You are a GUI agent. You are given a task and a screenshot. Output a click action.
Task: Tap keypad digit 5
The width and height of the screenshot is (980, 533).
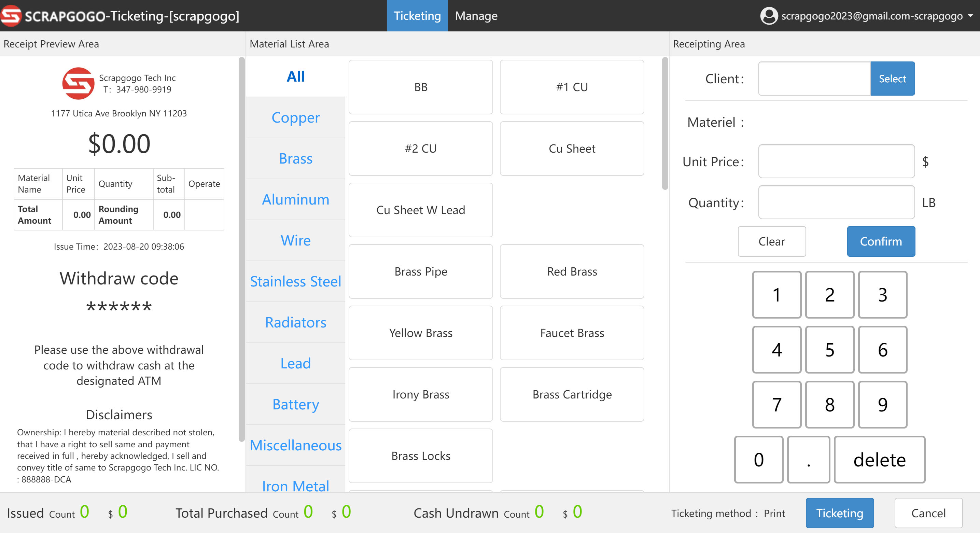pyautogui.click(x=830, y=350)
